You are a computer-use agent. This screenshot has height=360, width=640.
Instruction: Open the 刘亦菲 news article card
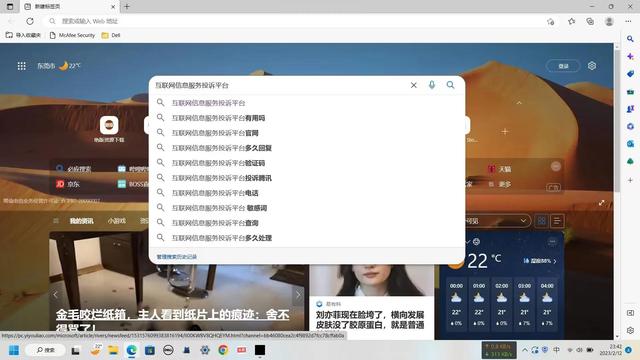tap(371, 302)
